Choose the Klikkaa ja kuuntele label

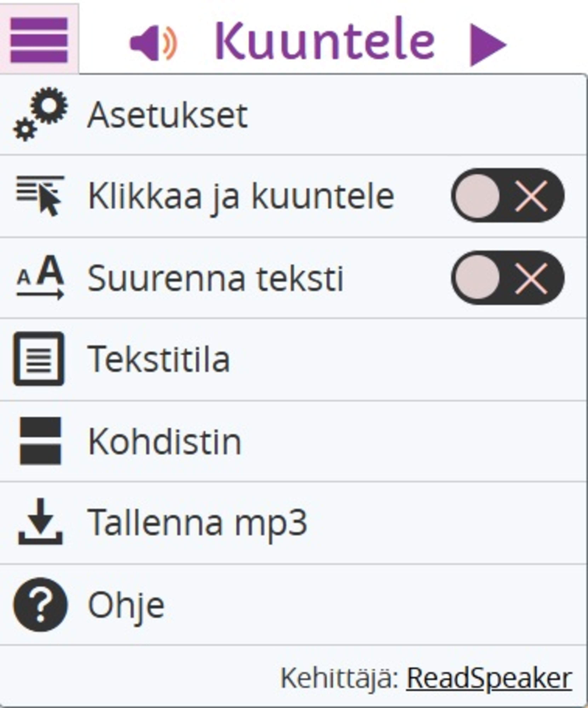[241, 196]
